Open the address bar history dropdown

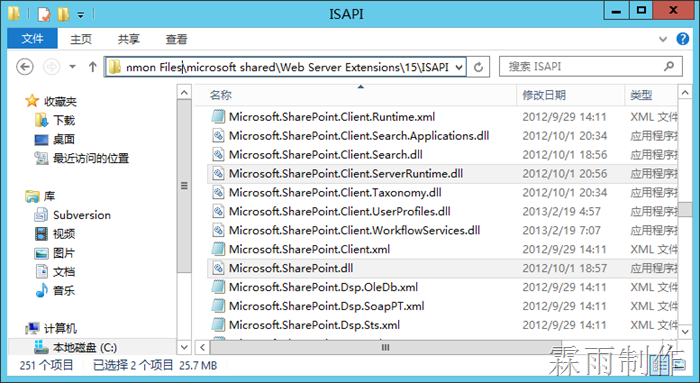[x=459, y=67]
